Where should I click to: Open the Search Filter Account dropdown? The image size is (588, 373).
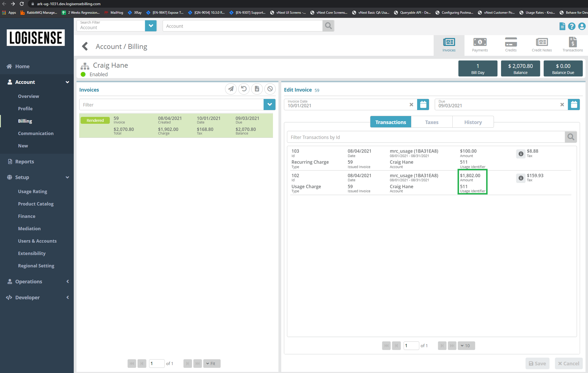(x=151, y=26)
